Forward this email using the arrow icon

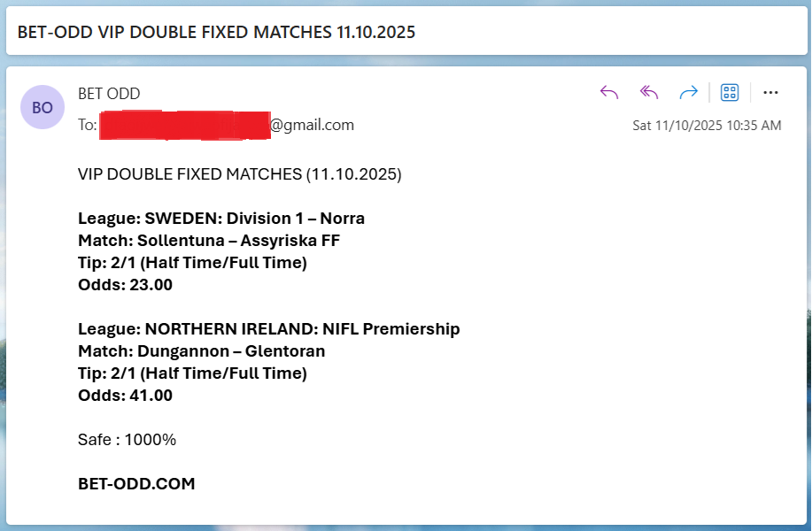(x=688, y=93)
